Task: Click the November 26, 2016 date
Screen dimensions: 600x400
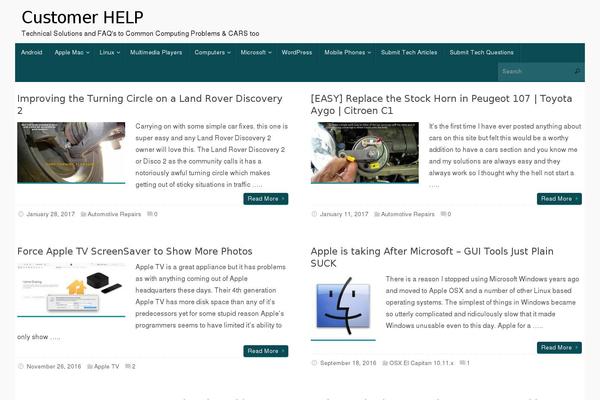Action: click(x=54, y=366)
